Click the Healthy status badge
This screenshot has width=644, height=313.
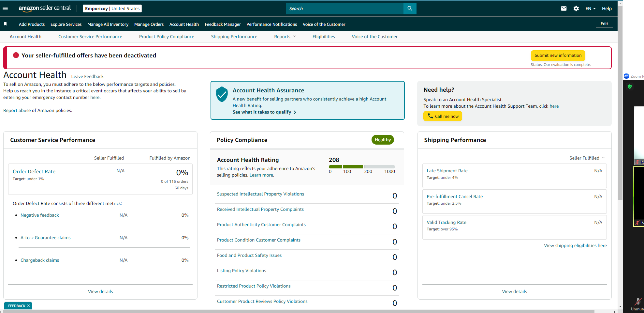(x=383, y=140)
